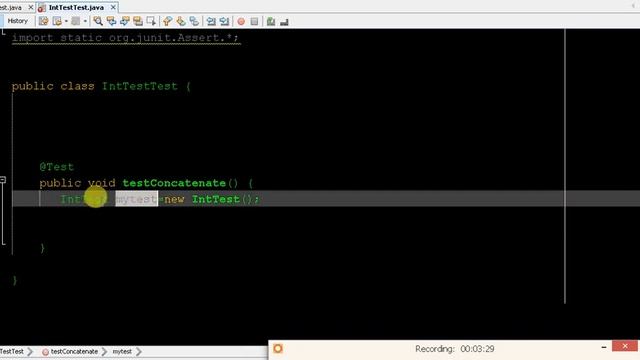Click the 'void' keyword in the method signature
Image resolution: width=640 pixels, height=360 pixels.
102,183
